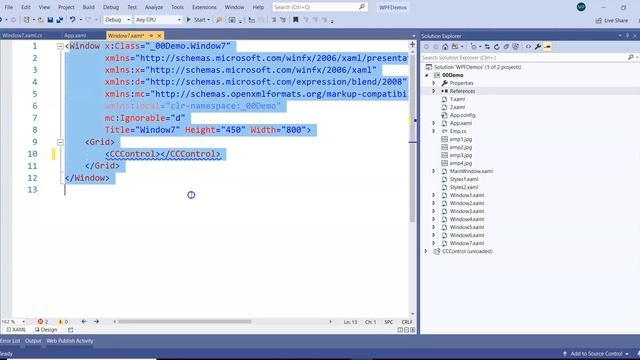Click the New Project toolbar icon
640x360 pixels.
[x=27, y=20]
